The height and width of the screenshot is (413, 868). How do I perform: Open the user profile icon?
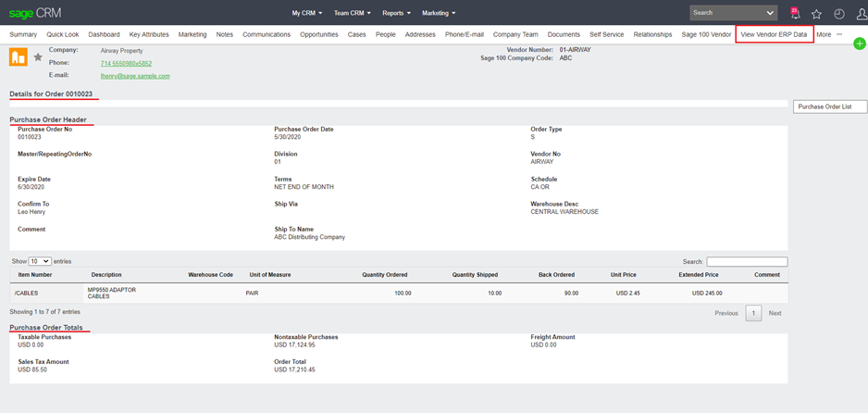click(x=862, y=14)
